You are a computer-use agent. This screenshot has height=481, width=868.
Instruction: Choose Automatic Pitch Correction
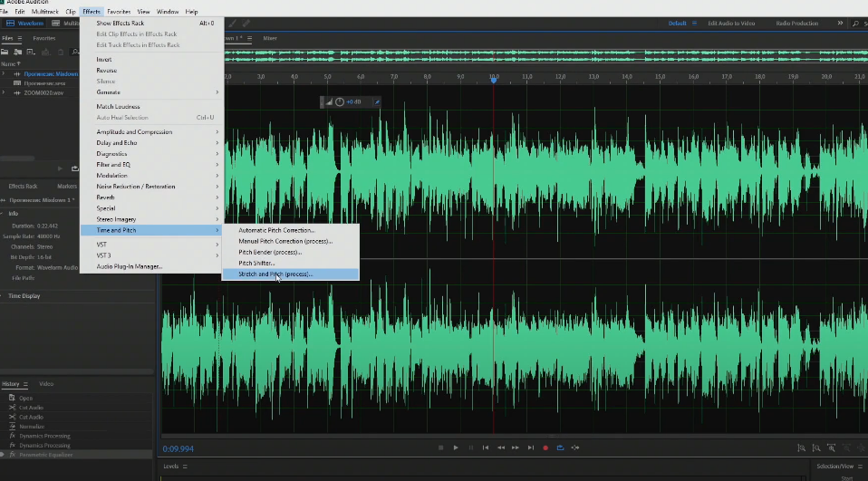pyautogui.click(x=291, y=230)
